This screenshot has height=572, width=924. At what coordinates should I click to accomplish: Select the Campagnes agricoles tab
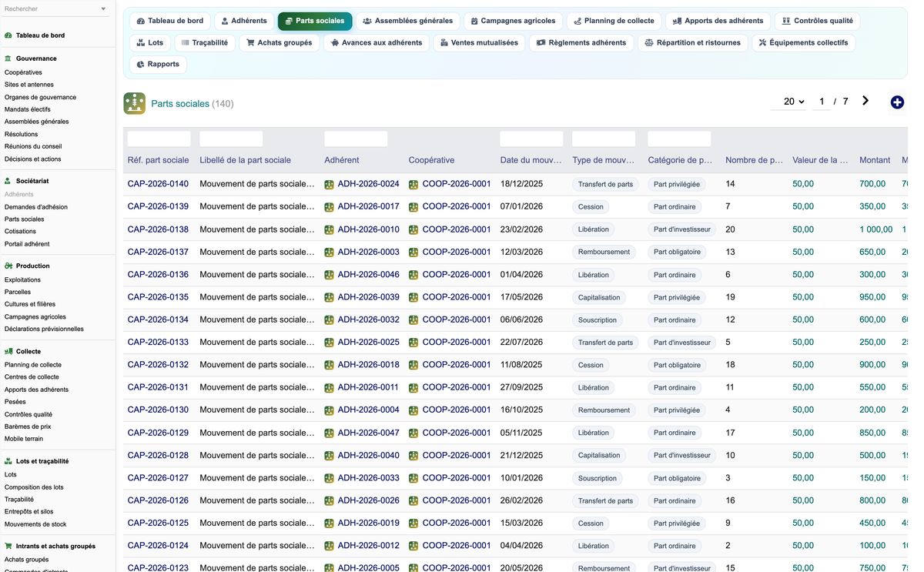(x=513, y=21)
